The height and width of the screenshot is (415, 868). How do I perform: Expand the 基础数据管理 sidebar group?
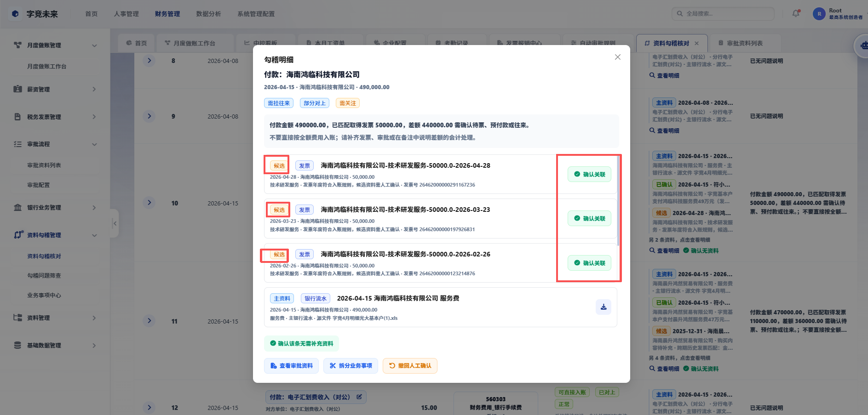pyautogui.click(x=55, y=346)
